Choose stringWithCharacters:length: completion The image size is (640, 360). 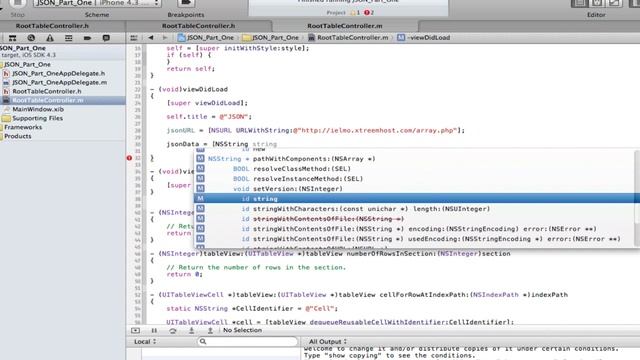(414, 209)
